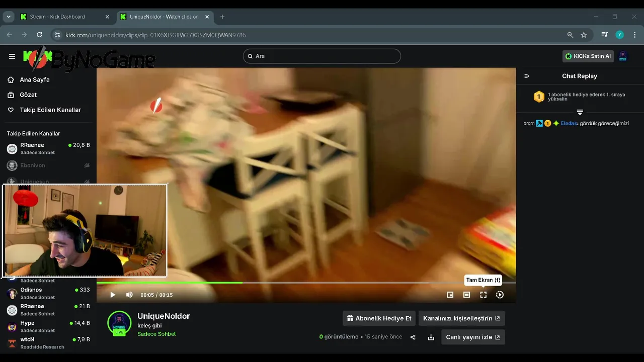Open user profile avatar menu
This screenshot has width=644, height=362.
623,56
